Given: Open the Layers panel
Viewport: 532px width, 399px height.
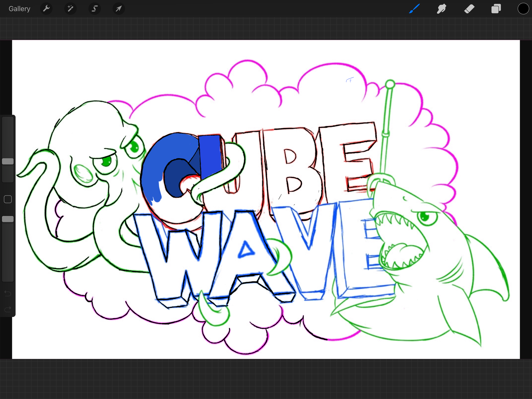Looking at the screenshot, I should tap(496, 9).
